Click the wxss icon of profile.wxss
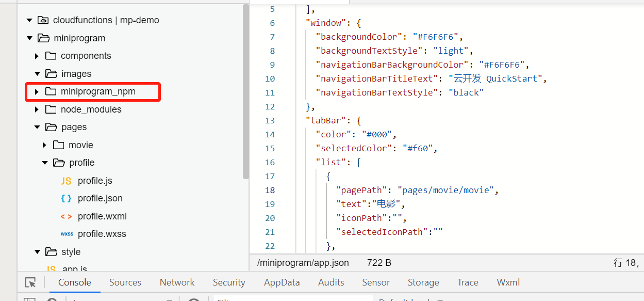This screenshot has width=644, height=301. click(x=67, y=234)
